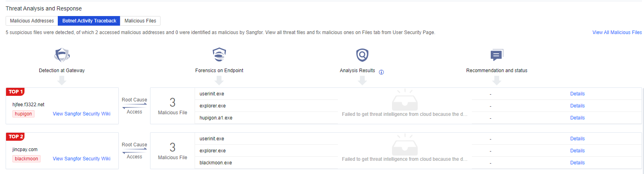Viewport: 644px width, 174px height.
Task: Open View Sangfor Security Wiki for blackmoon
Action: tap(81, 159)
